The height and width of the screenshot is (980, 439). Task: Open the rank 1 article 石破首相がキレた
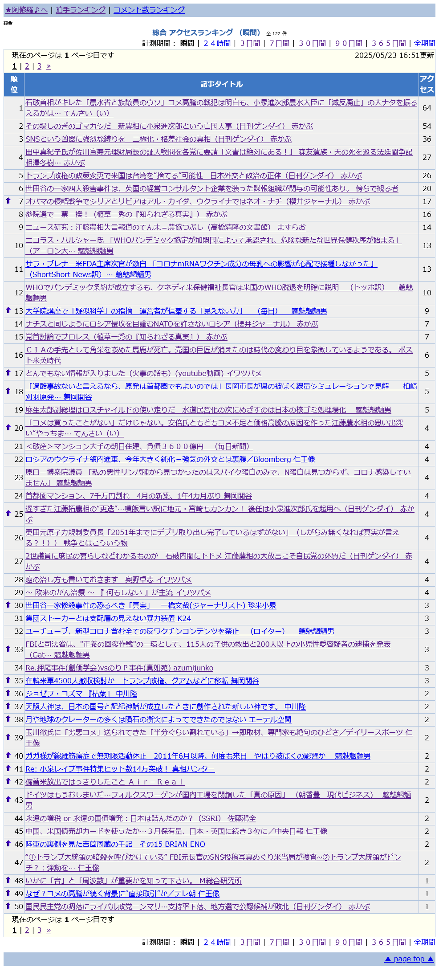(x=221, y=108)
